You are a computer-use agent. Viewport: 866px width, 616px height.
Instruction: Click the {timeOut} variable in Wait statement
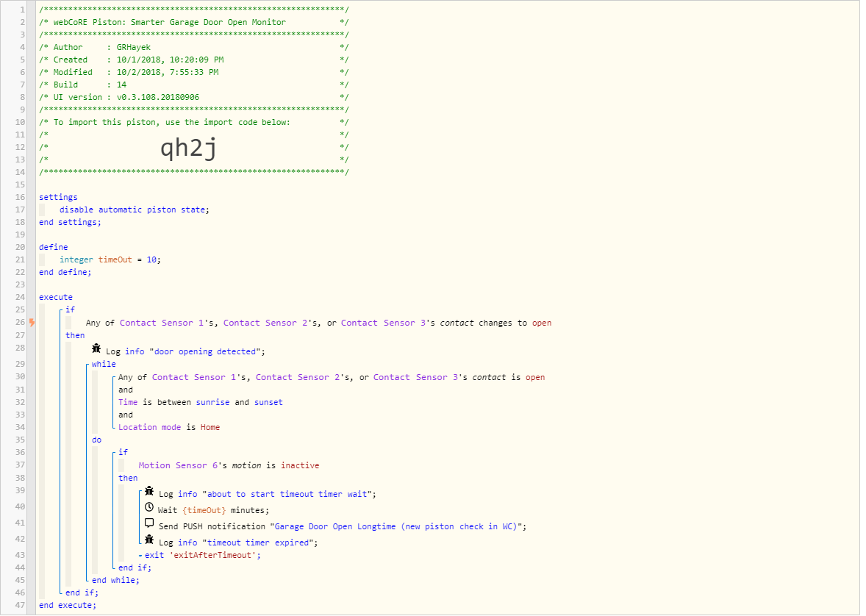tap(204, 510)
